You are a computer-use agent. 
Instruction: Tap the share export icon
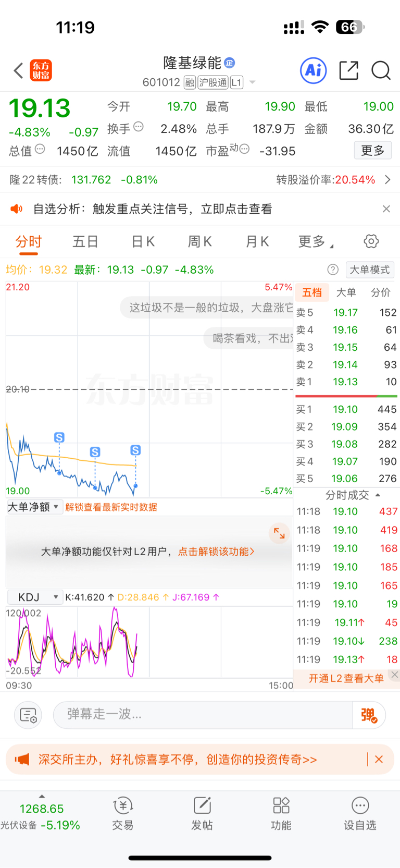pyautogui.click(x=348, y=70)
